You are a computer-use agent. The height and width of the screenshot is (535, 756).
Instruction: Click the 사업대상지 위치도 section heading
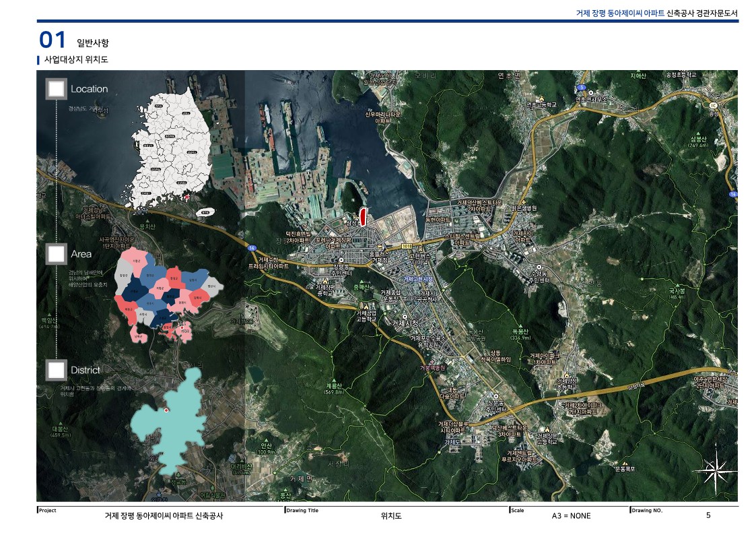tap(76, 60)
